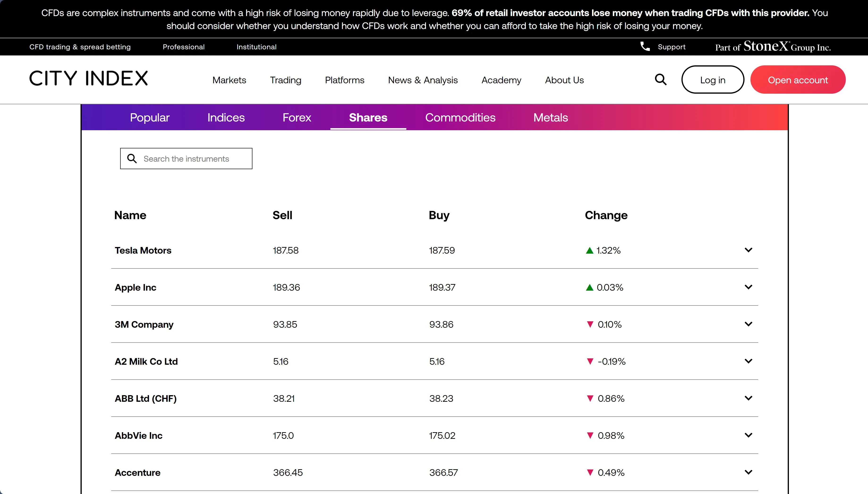This screenshot has width=868, height=494.
Task: Click the Log in button
Action: tap(712, 80)
